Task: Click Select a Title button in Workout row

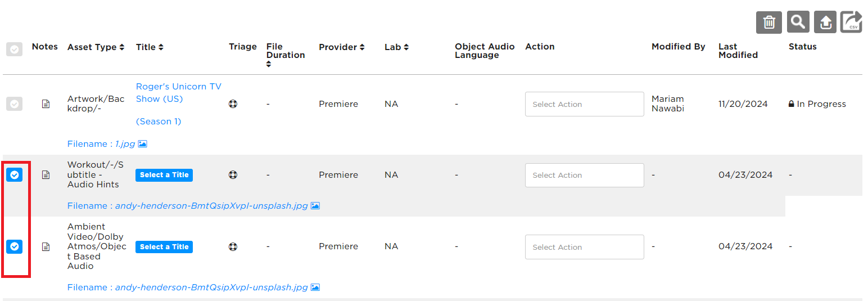Action: 164,175
